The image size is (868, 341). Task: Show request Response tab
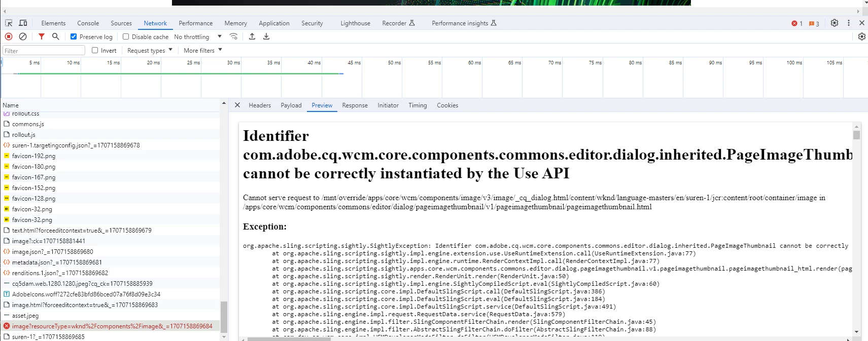tap(355, 105)
